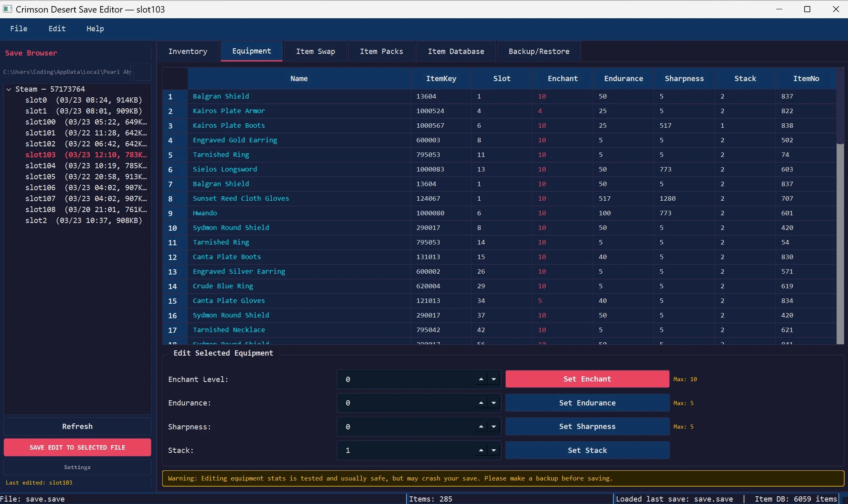Decrease Enchant Level with down arrow

tap(494, 379)
